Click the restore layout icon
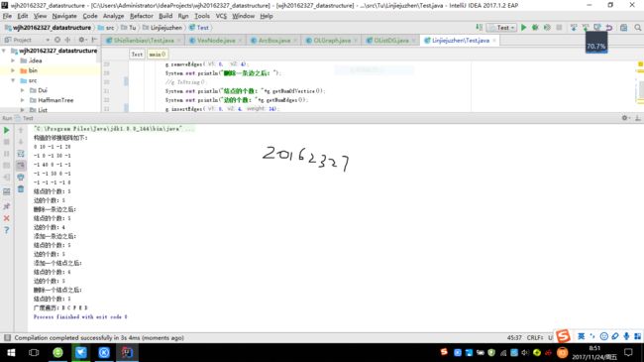 point(7,191)
